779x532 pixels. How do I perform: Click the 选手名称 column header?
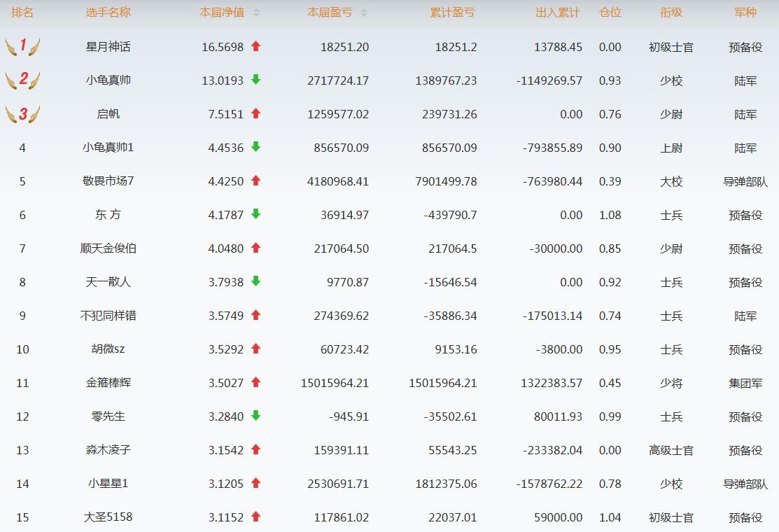pos(108,13)
